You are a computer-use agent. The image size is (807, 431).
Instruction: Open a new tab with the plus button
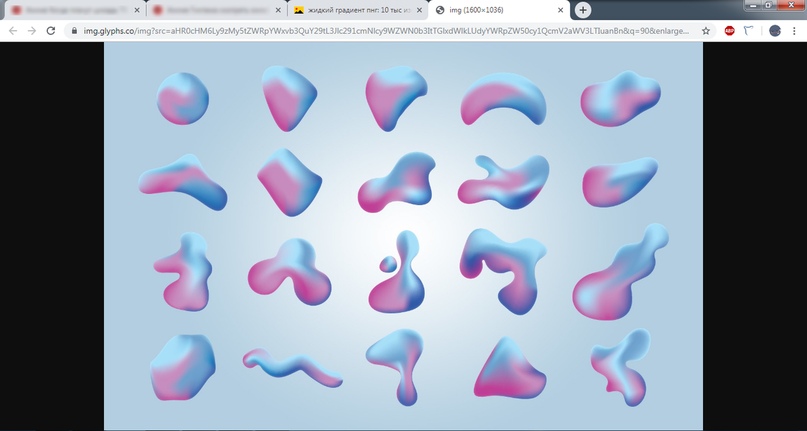click(583, 10)
